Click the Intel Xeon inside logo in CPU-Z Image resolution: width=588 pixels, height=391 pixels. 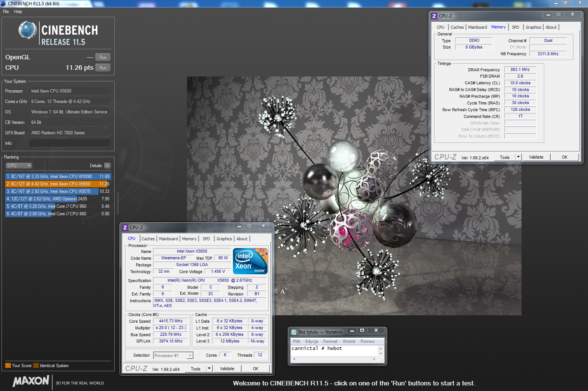[x=250, y=261]
